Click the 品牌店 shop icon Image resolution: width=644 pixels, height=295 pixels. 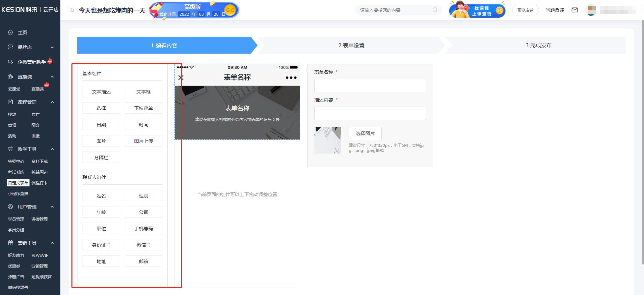(x=10, y=47)
